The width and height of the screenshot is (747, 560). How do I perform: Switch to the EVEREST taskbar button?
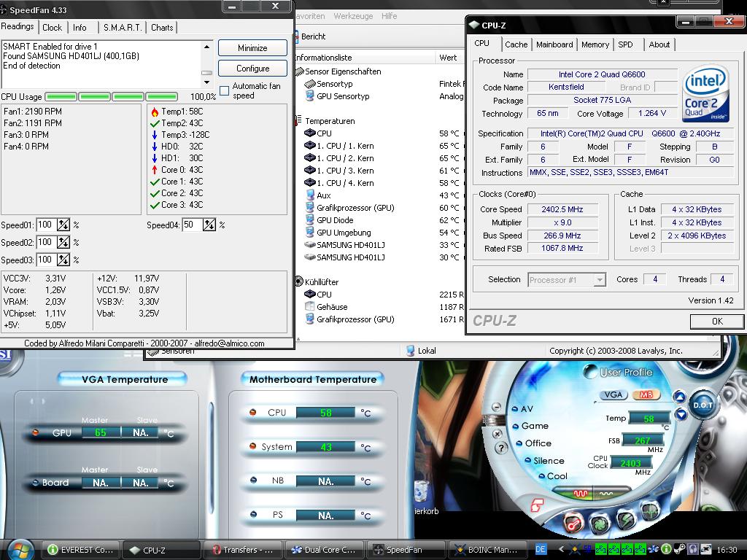point(80,550)
